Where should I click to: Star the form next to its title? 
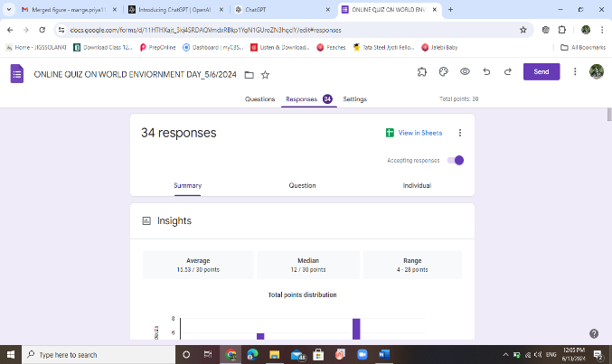[x=265, y=74]
